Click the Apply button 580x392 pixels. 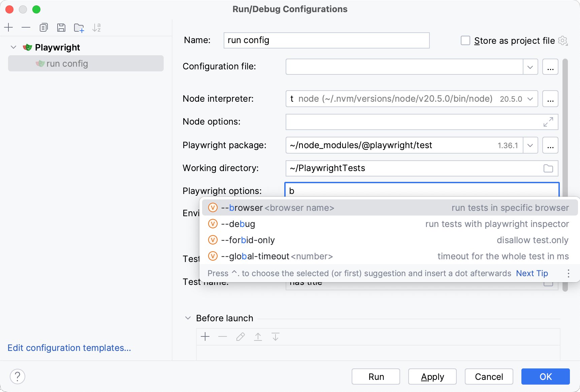432,377
